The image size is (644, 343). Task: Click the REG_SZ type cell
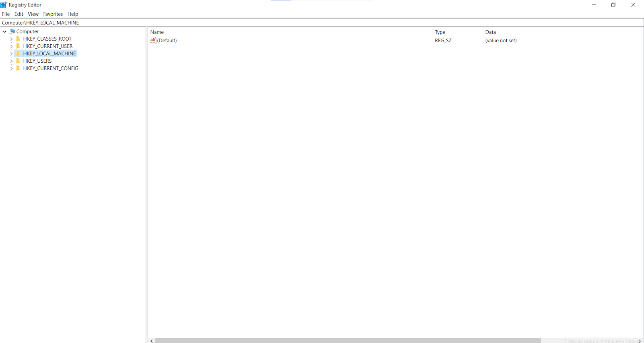click(x=443, y=41)
